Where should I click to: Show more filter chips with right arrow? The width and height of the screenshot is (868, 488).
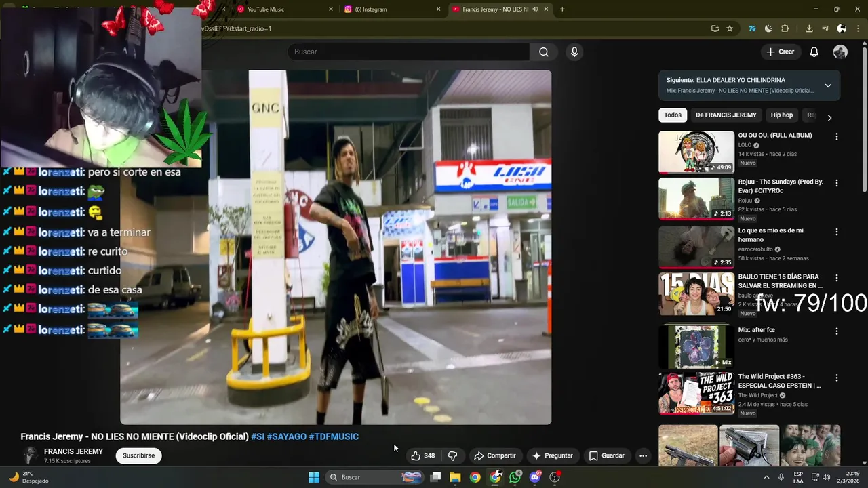coord(829,117)
